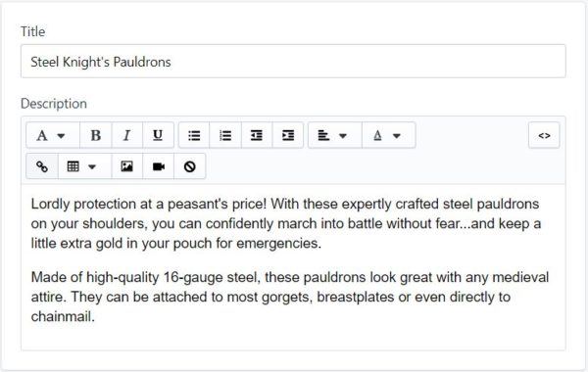Screen dimensions: 588x372
Task: Click the Title input field
Action: [293, 62]
